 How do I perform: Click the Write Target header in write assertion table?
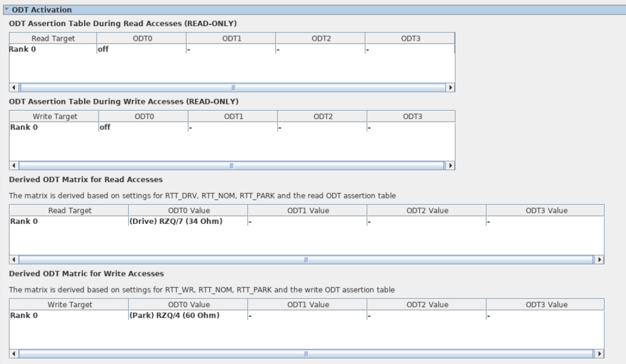[x=54, y=116]
